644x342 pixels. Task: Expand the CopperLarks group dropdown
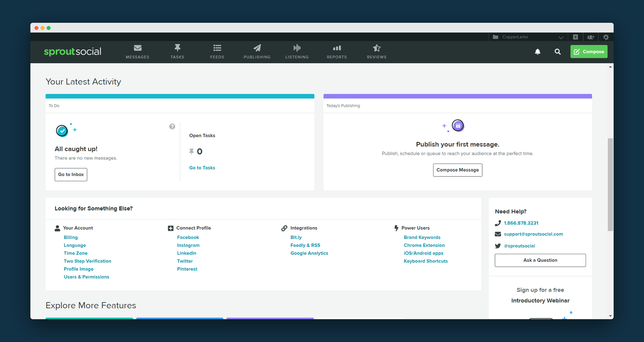[x=561, y=37]
